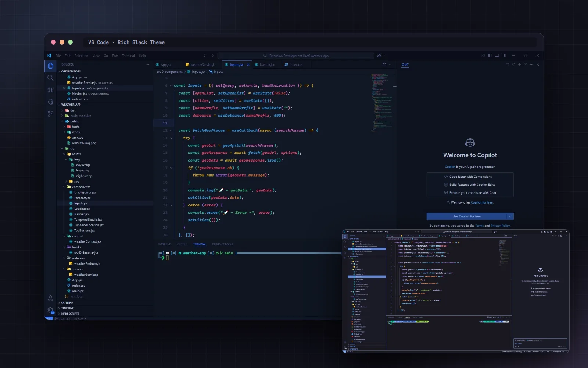Close the Inputs.jsx editor tab
The image size is (588, 368).
coord(248,65)
